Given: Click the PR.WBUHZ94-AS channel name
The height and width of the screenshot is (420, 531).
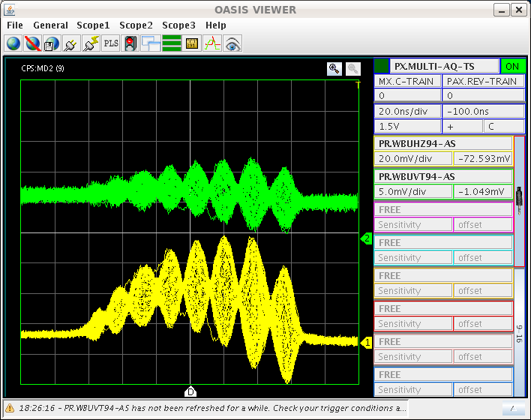Looking at the screenshot, I should pyautogui.click(x=443, y=144).
